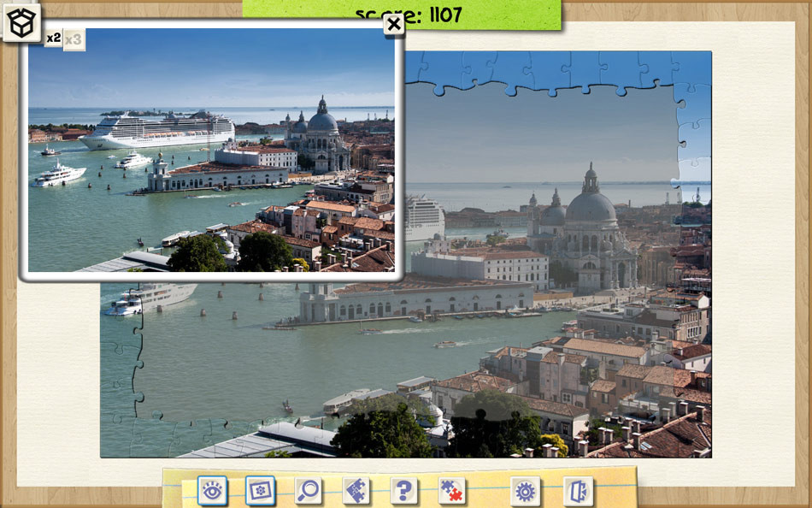Screen dimensions: 812x508
Task: Open help with the question mark icon
Action: pyautogui.click(x=404, y=490)
